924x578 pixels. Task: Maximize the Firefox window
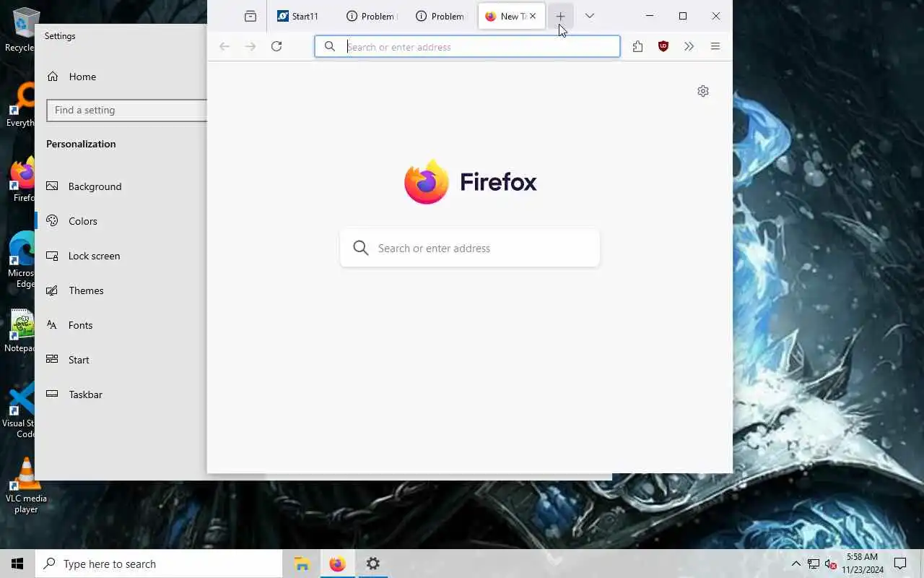[x=683, y=16]
